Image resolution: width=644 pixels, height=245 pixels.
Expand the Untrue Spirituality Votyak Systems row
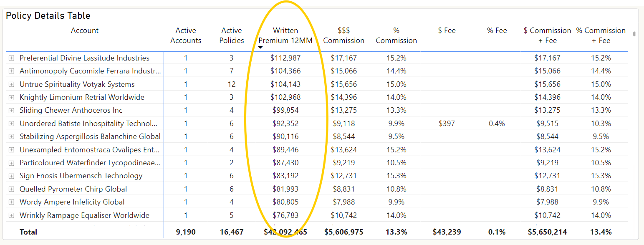[11, 84]
